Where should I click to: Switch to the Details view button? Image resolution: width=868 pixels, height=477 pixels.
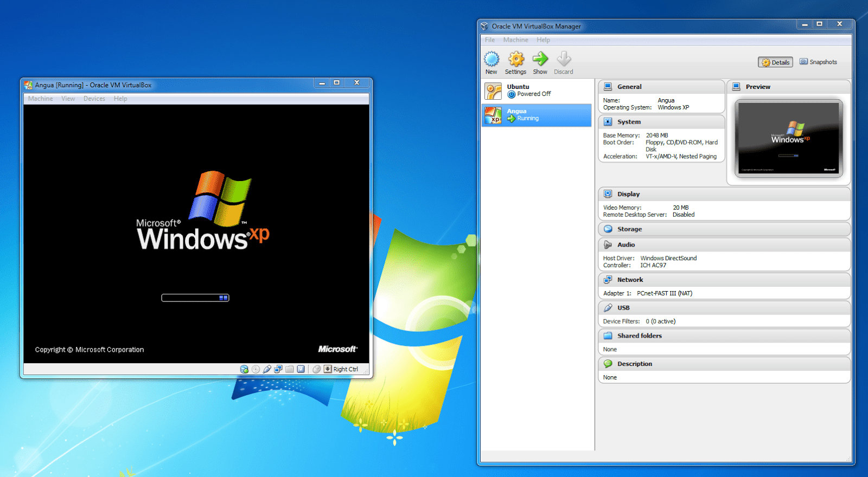(775, 62)
